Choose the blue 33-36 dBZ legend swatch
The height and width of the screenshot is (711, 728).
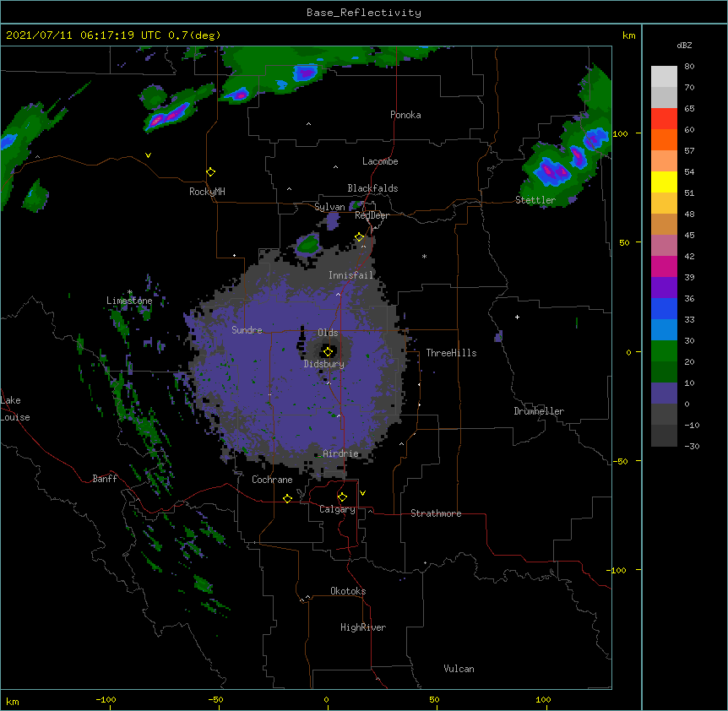pos(664,308)
